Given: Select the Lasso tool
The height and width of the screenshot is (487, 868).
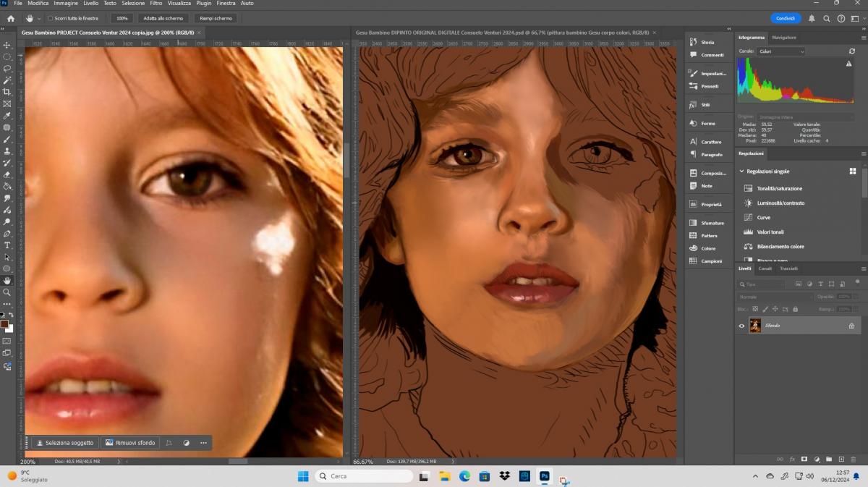Looking at the screenshot, I should coord(7,68).
